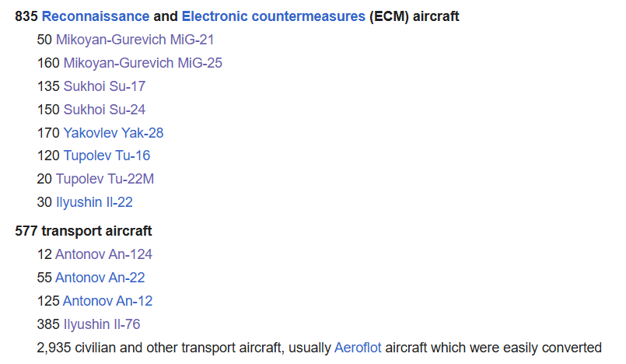Visit the Tupolev Tu-16 link
This screenshot has height=364, width=626.
pos(107,156)
